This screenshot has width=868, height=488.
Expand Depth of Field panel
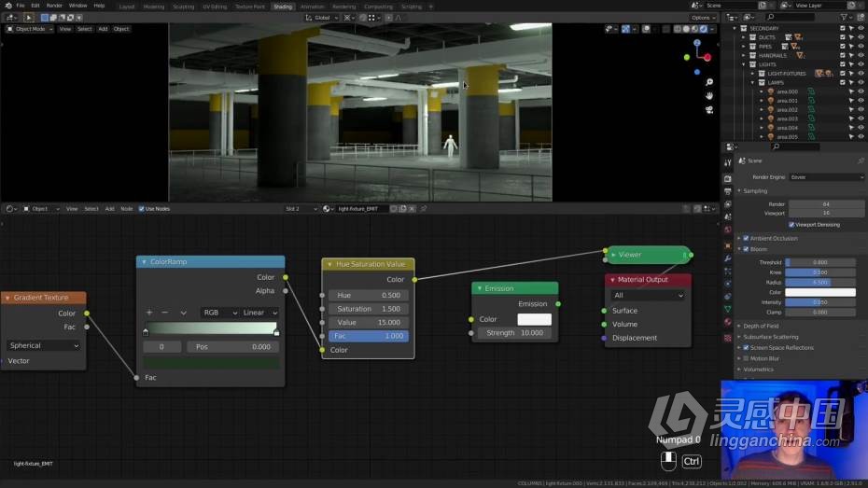761,327
